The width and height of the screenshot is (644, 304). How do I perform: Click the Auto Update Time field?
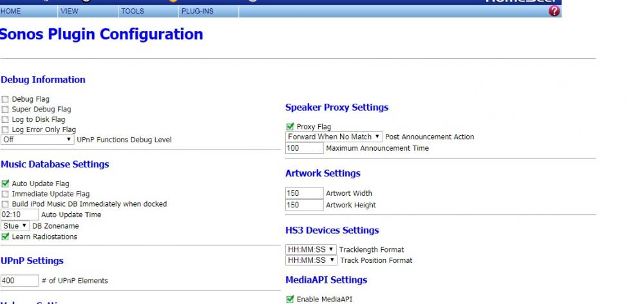[19, 214]
